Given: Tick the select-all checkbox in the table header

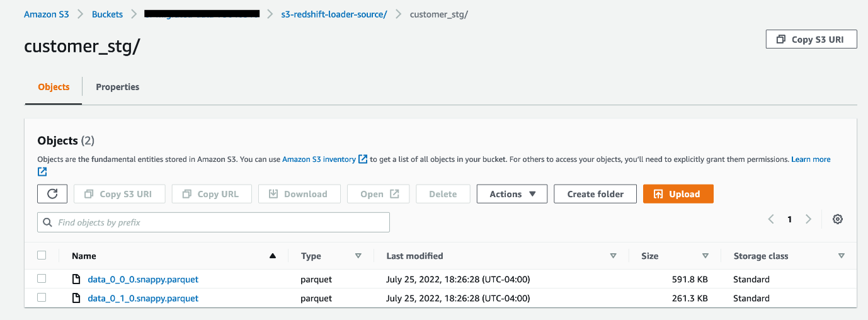Looking at the screenshot, I should click(x=42, y=255).
